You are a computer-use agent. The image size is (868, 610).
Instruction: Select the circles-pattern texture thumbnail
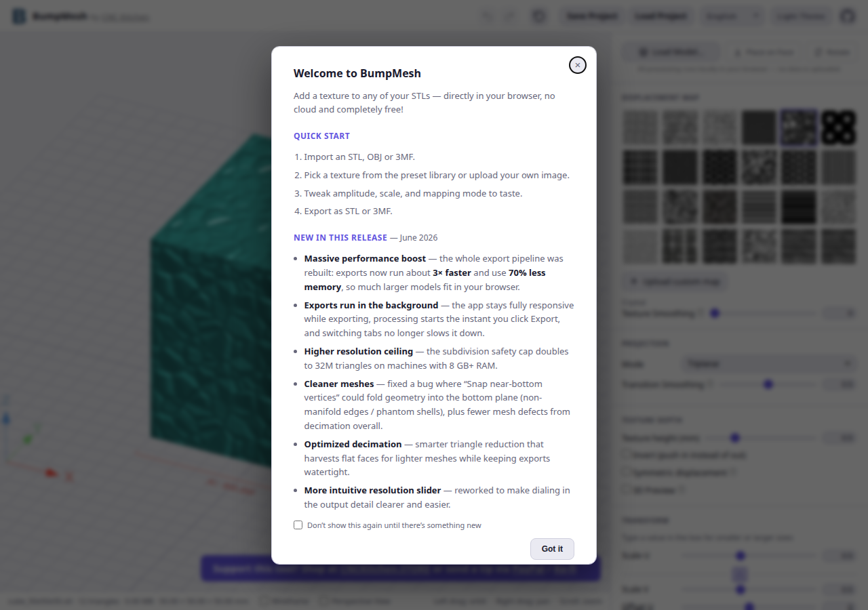point(839,127)
